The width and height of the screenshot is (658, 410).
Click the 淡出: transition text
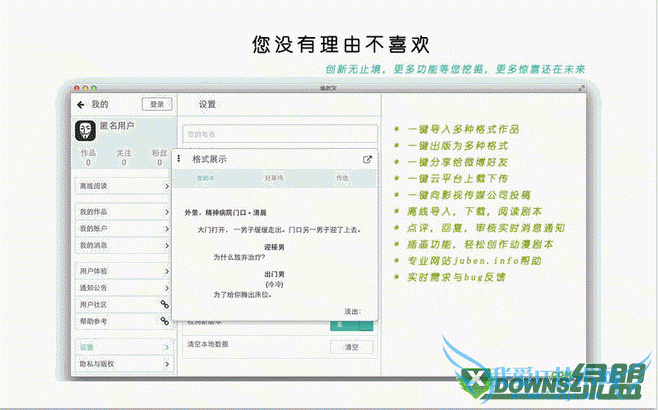click(x=352, y=311)
